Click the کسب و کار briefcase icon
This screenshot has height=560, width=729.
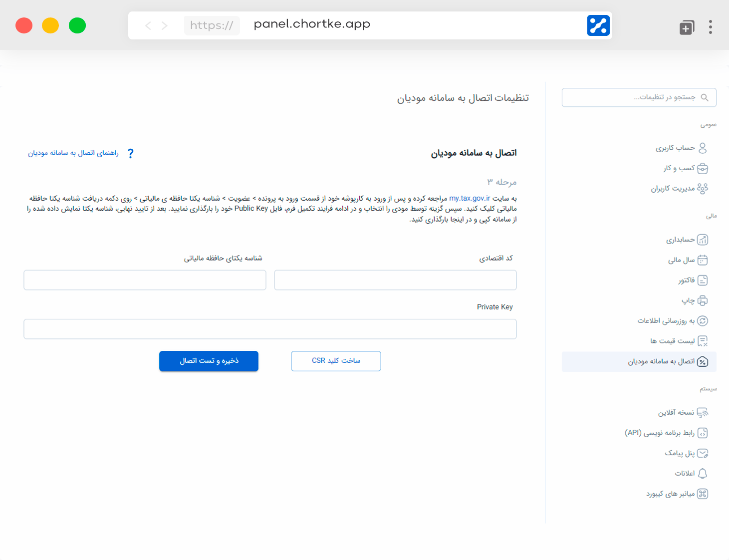point(703,168)
